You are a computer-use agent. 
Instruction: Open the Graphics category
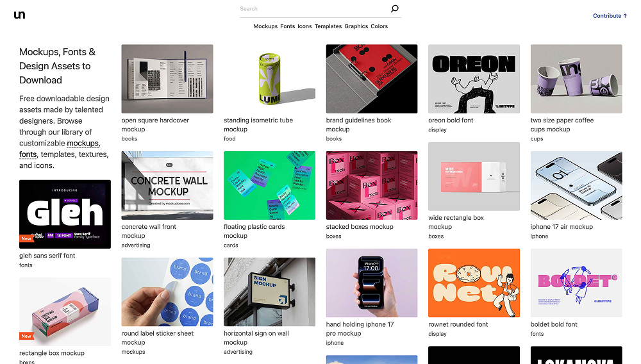(x=356, y=26)
